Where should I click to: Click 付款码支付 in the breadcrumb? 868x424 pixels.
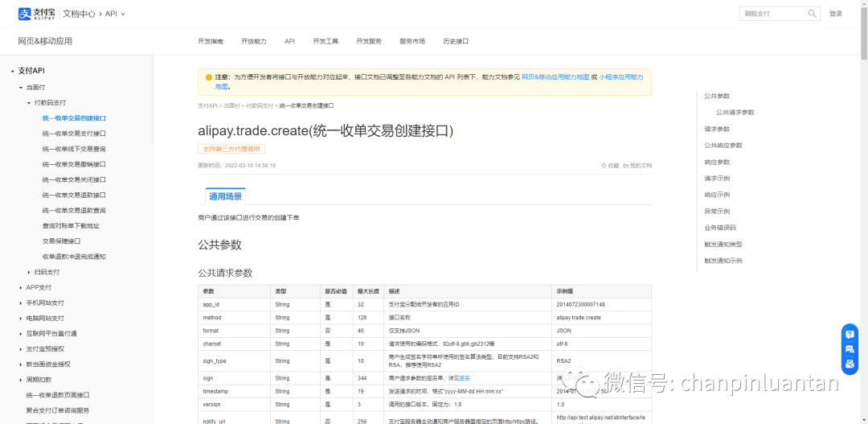(x=260, y=105)
